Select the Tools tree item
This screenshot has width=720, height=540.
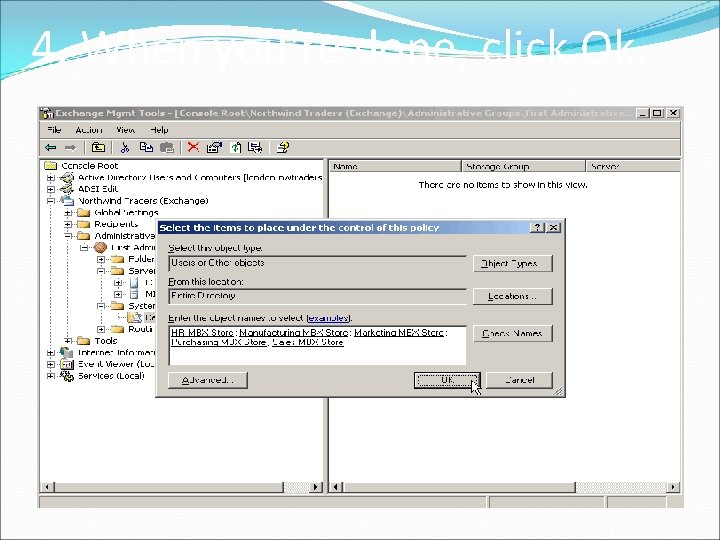pos(106,341)
